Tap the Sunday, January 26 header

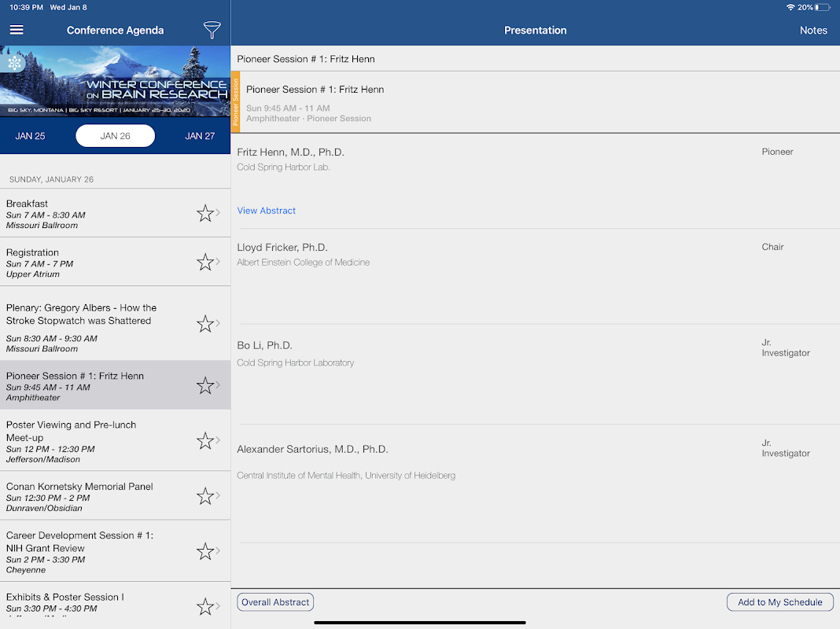[51, 179]
